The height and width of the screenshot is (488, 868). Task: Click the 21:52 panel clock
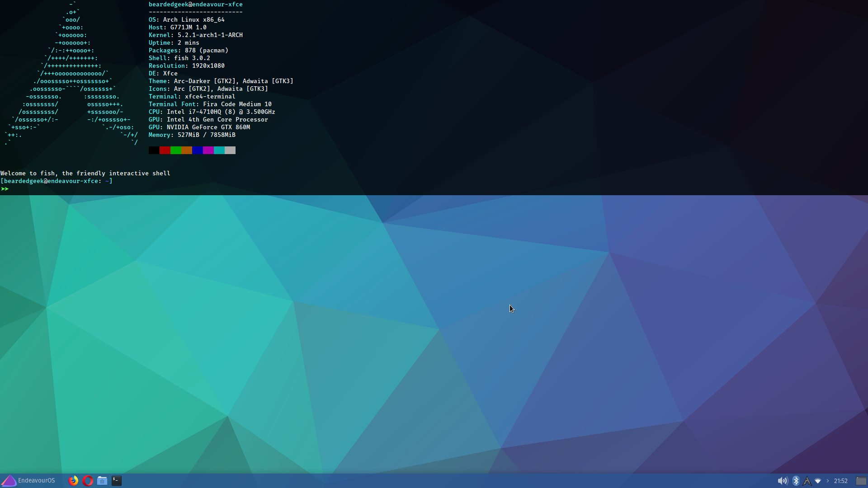pos(841,481)
